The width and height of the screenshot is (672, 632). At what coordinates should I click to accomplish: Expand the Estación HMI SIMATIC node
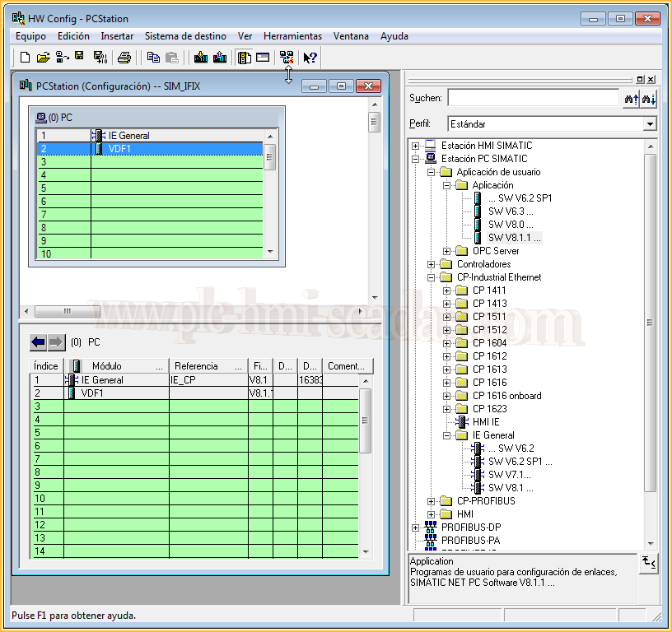point(415,146)
